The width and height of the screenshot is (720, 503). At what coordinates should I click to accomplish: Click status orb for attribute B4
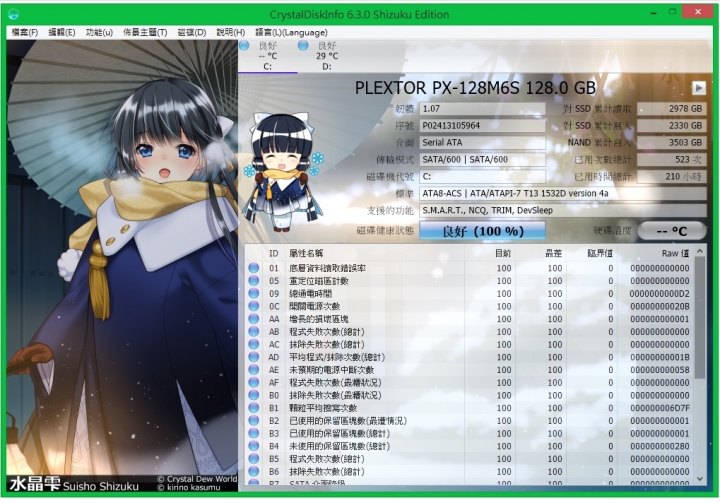click(253, 446)
